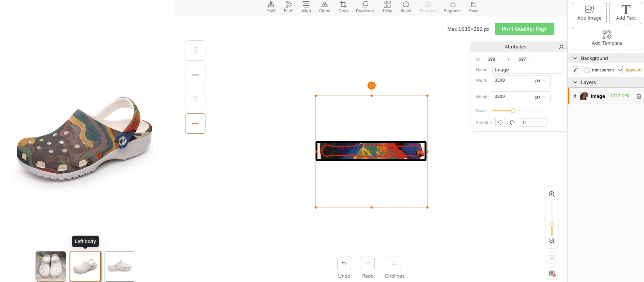Toggle Gridlines on the canvas
The image size is (644, 282).
pos(394,264)
